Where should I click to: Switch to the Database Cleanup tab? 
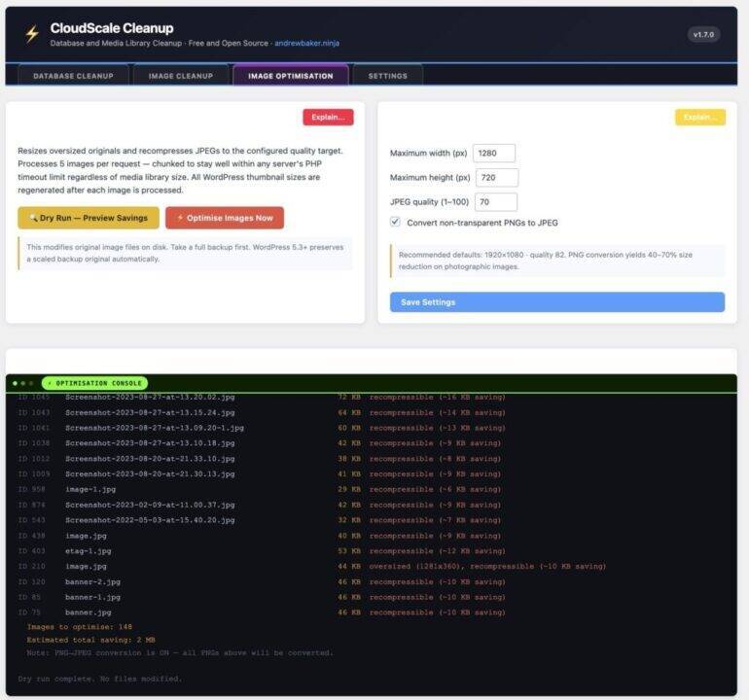(x=73, y=76)
